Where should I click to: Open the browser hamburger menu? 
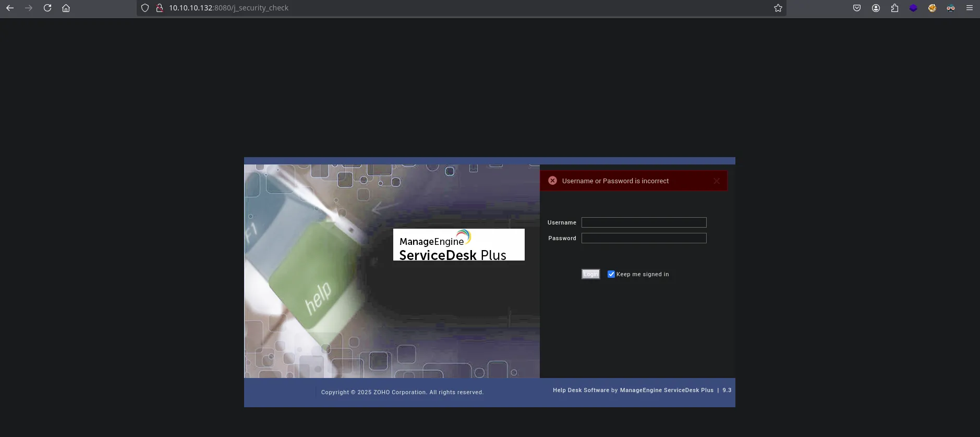970,8
